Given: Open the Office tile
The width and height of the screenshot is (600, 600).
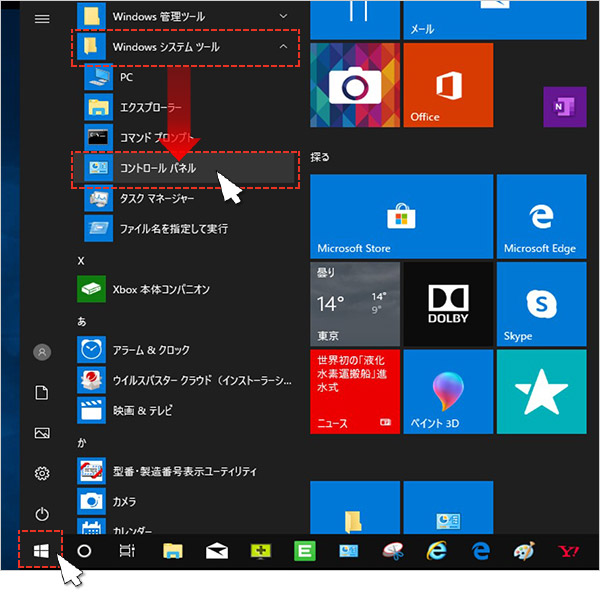Looking at the screenshot, I should point(448,85).
